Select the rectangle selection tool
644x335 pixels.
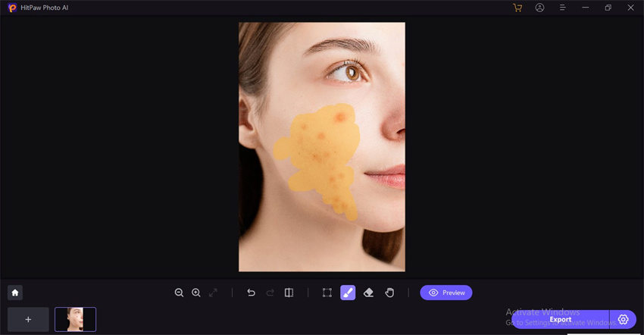[327, 293]
